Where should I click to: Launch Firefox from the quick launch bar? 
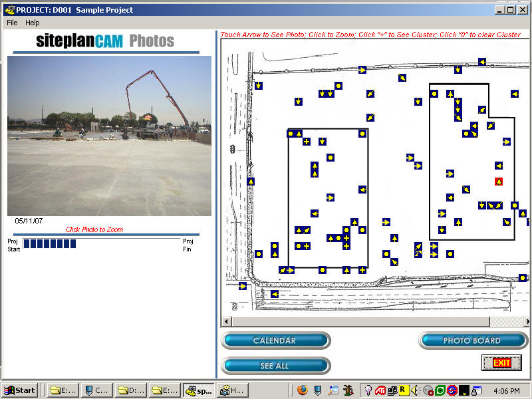point(303,390)
